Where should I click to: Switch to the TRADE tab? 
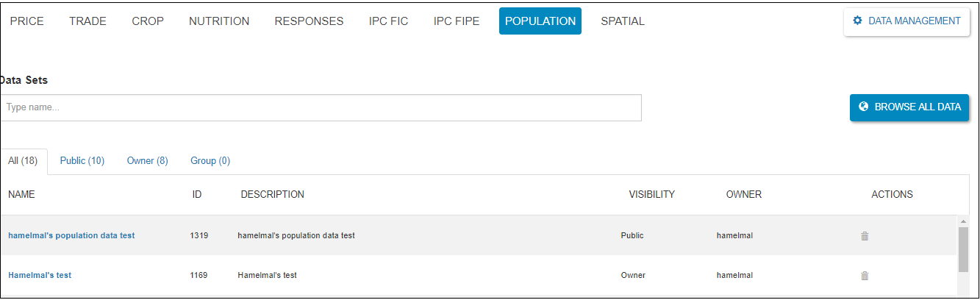point(87,21)
